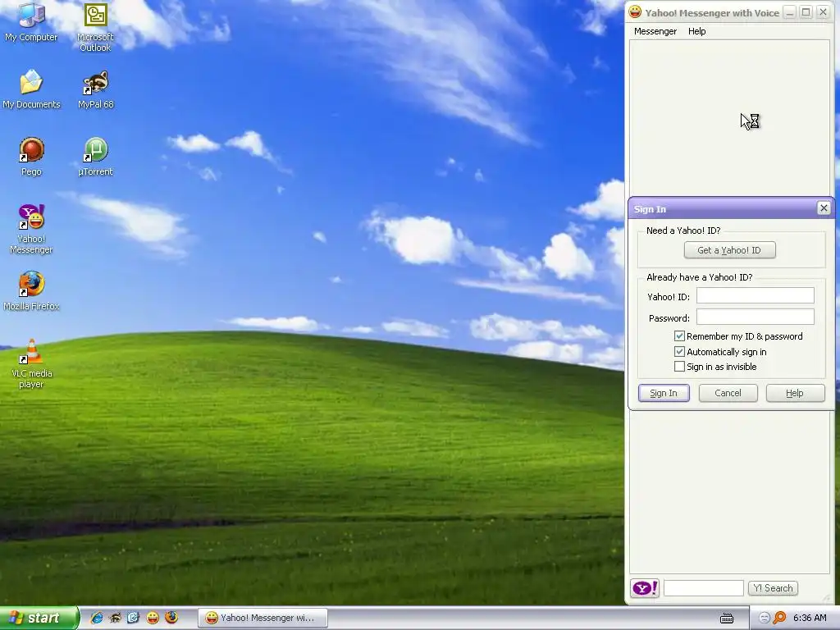Click the on-screen keyboard taskbar icon
This screenshot has width=840, height=630.
[727, 619]
